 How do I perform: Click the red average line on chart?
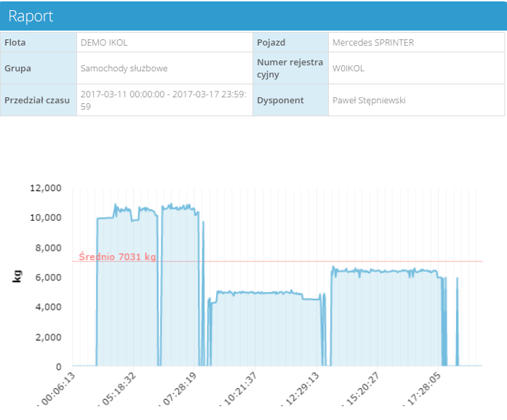(x=277, y=261)
